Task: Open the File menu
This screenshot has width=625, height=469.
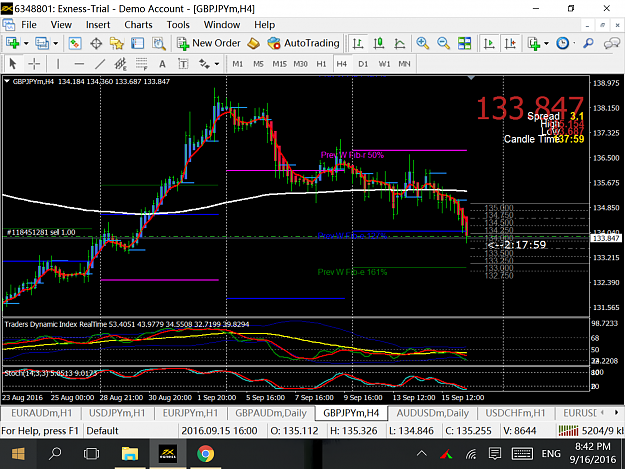Action: pyautogui.click(x=29, y=25)
